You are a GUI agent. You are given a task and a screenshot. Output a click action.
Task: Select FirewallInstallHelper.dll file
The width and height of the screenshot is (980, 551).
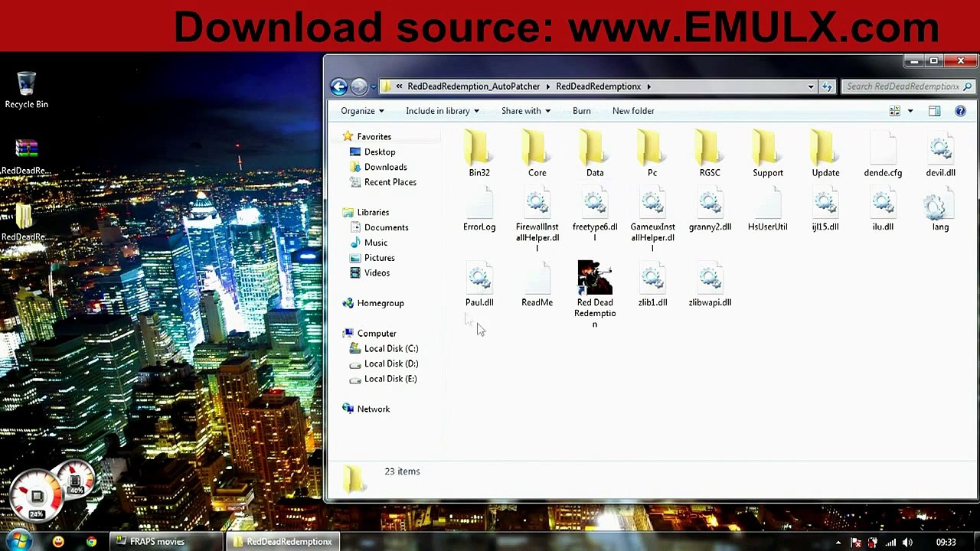[x=537, y=220]
